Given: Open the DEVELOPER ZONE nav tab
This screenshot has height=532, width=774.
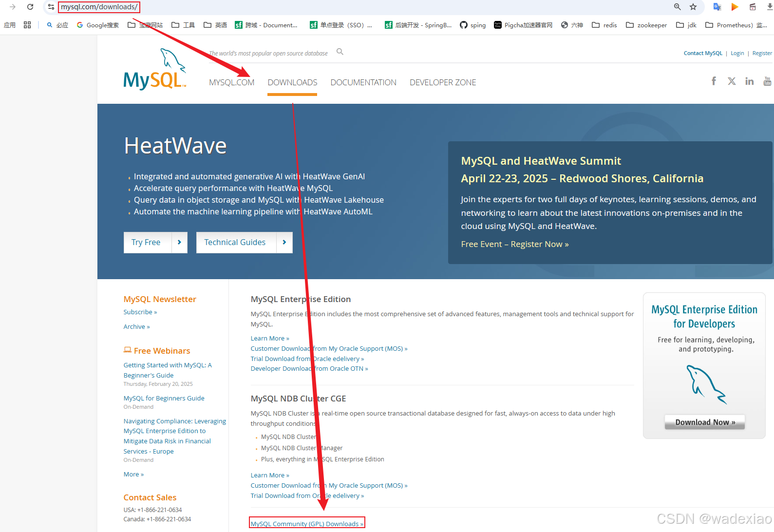Looking at the screenshot, I should click(443, 82).
